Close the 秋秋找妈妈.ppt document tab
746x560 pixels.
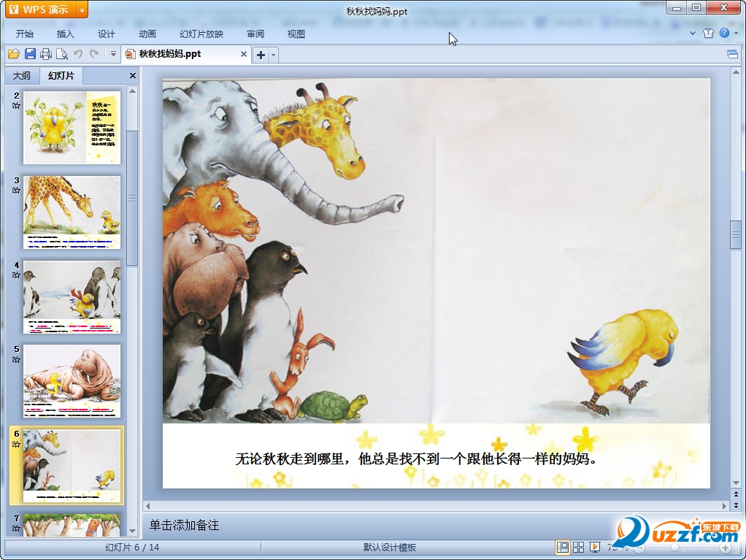click(244, 54)
